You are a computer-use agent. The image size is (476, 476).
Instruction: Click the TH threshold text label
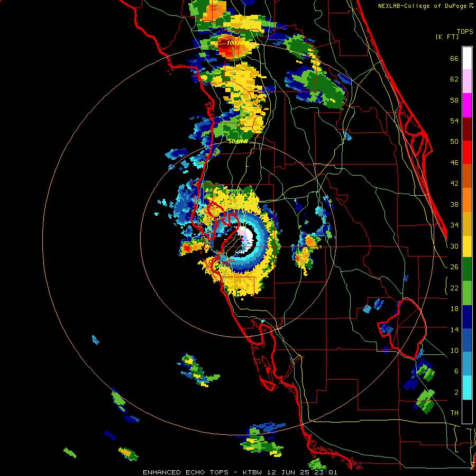[454, 413]
